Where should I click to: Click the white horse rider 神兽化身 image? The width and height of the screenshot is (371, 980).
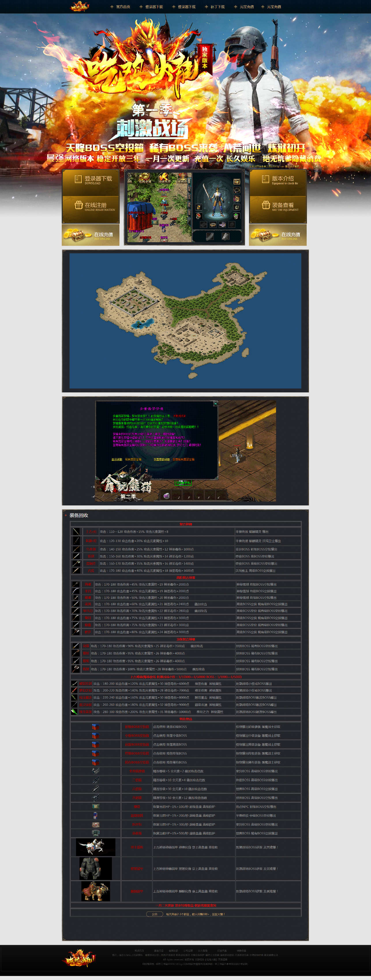(95, 847)
